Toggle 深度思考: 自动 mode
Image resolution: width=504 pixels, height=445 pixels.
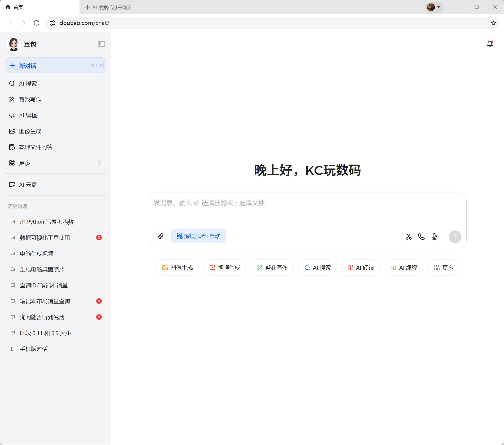(198, 236)
